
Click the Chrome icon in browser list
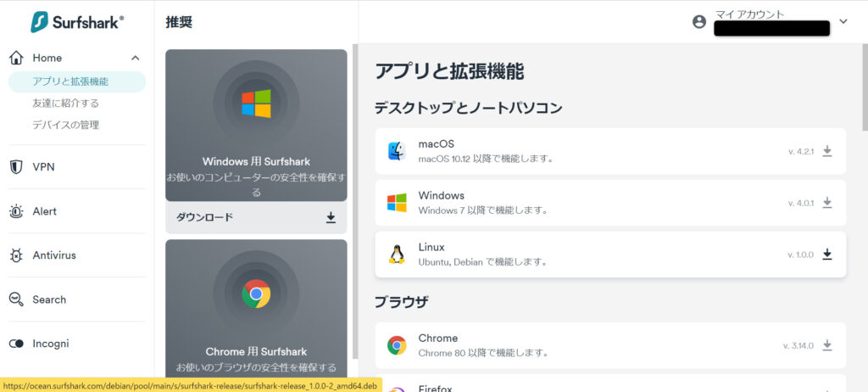tap(397, 345)
